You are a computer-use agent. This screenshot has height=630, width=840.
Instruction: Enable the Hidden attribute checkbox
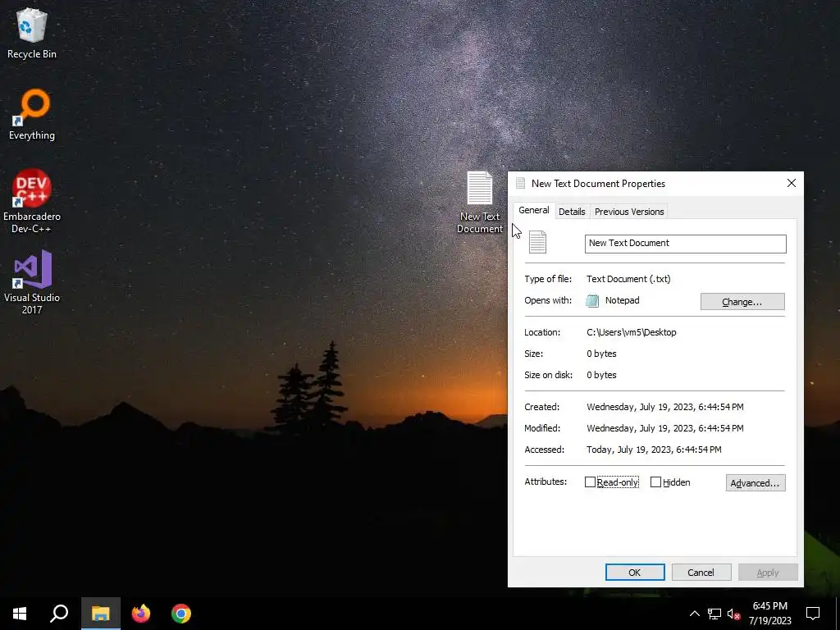click(655, 482)
